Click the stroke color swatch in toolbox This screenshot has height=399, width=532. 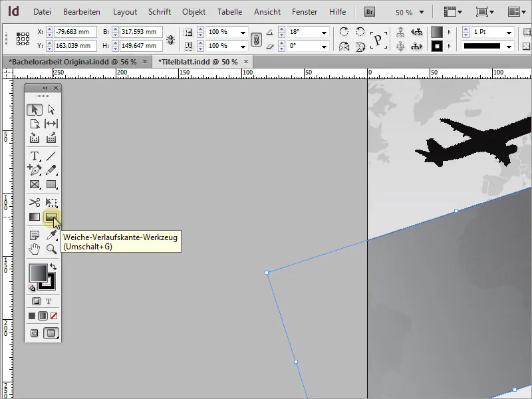(51, 285)
